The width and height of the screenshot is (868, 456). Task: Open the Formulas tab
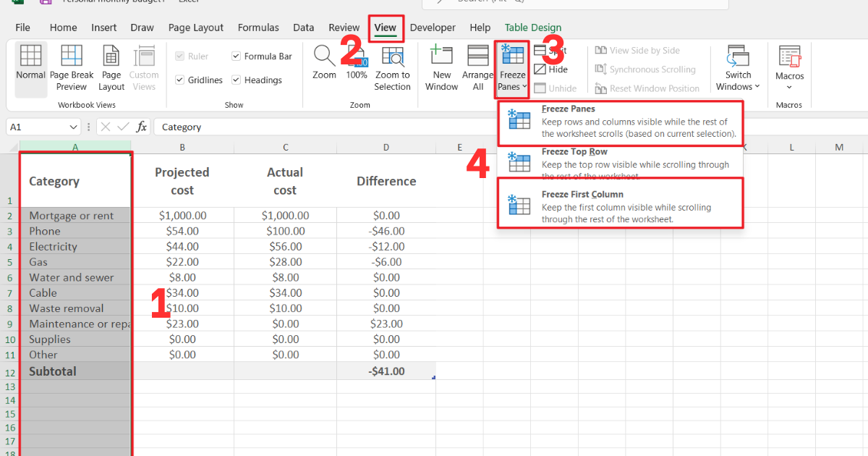coord(258,28)
